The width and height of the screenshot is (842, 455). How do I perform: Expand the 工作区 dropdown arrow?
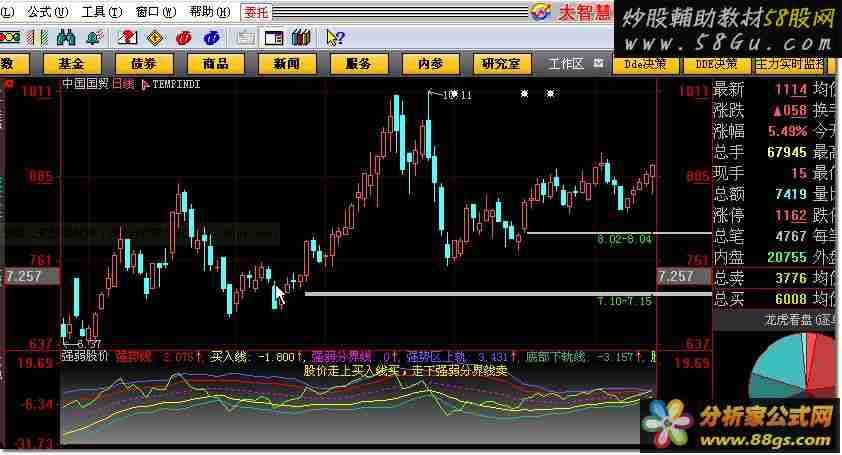tap(598, 63)
